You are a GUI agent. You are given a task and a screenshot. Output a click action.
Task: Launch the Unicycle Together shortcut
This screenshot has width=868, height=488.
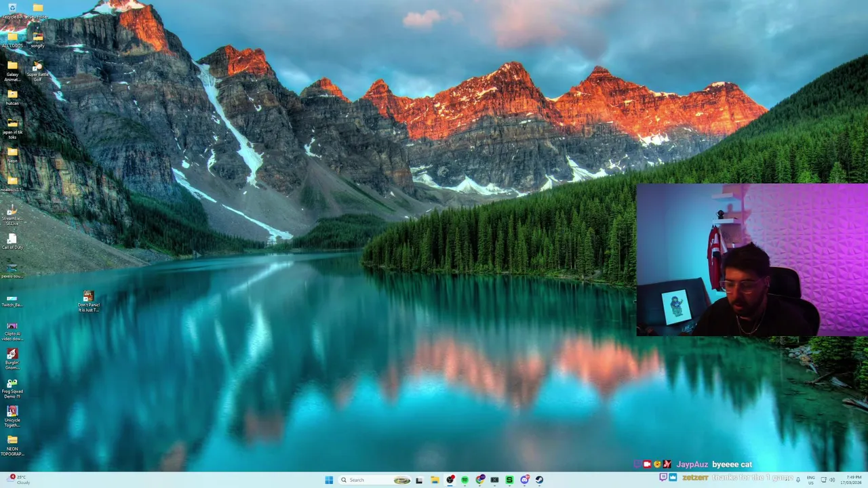coord(12,417)
